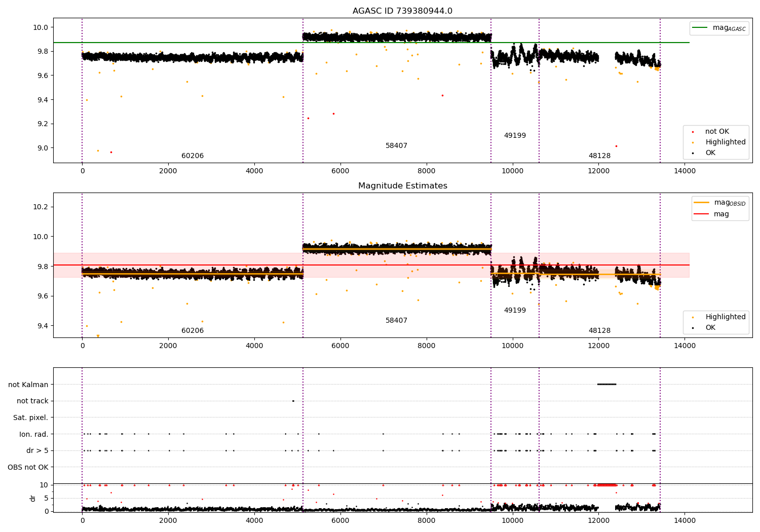Screen dimensions: 760x532
Task: Click the 10000 x-tick label under bottom plot
Action: point(512,521)
